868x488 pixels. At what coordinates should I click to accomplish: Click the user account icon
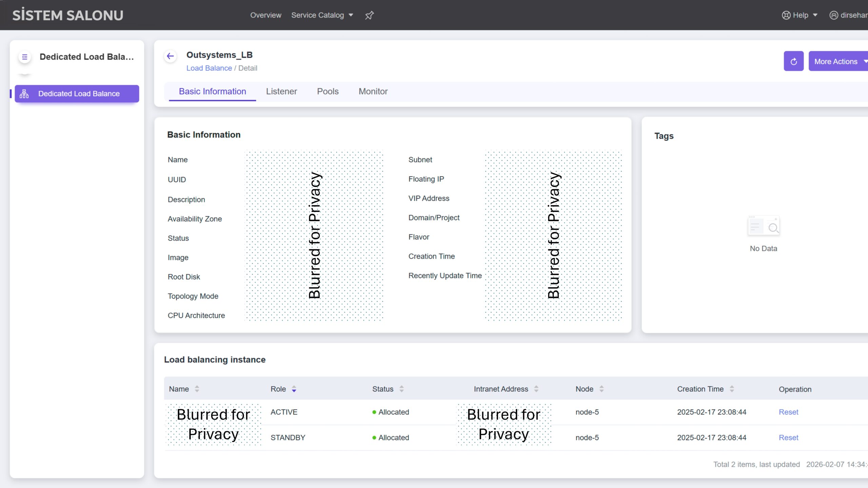coord(833,15)
